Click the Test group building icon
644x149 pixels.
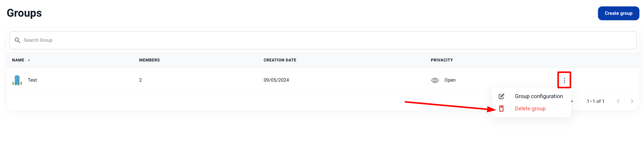[17, 80]
